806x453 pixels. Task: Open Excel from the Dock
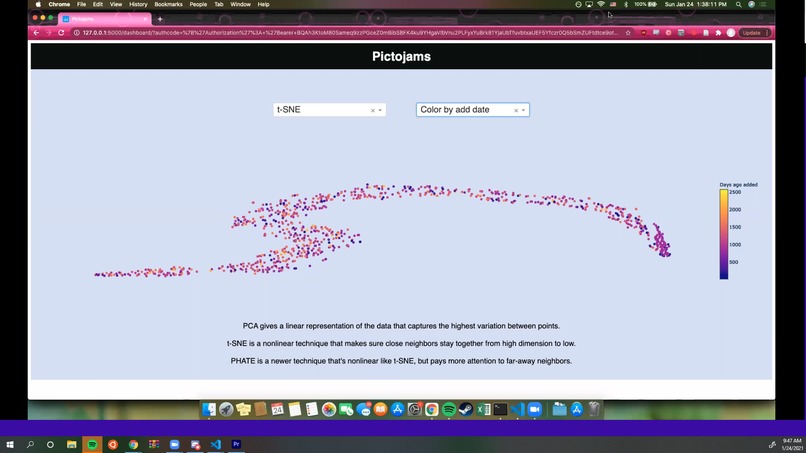click(x=483, y=409)
